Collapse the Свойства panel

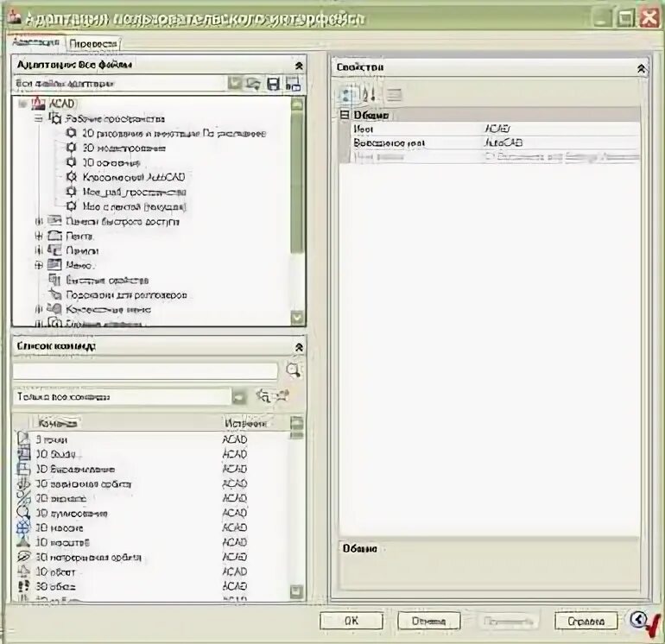(x=641, y=68)
